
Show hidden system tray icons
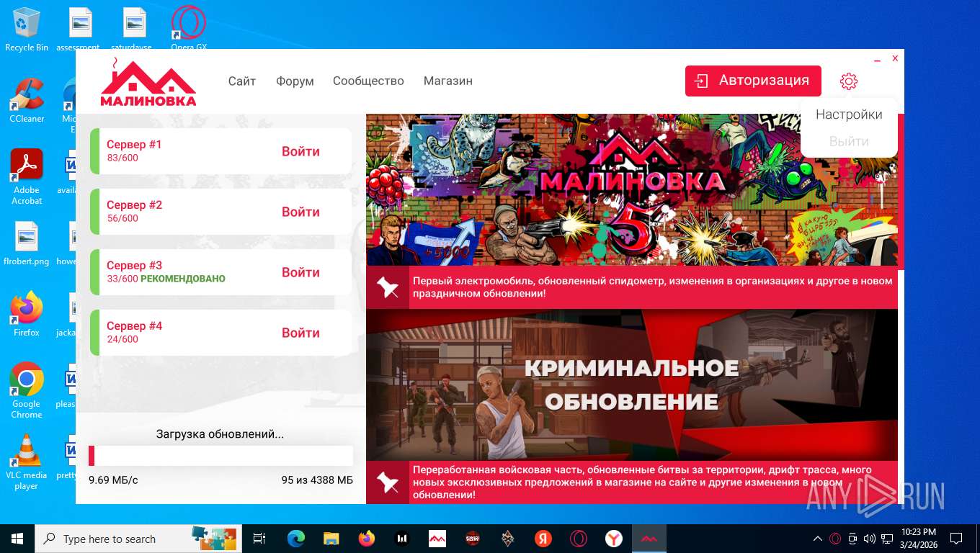point(818,539)
